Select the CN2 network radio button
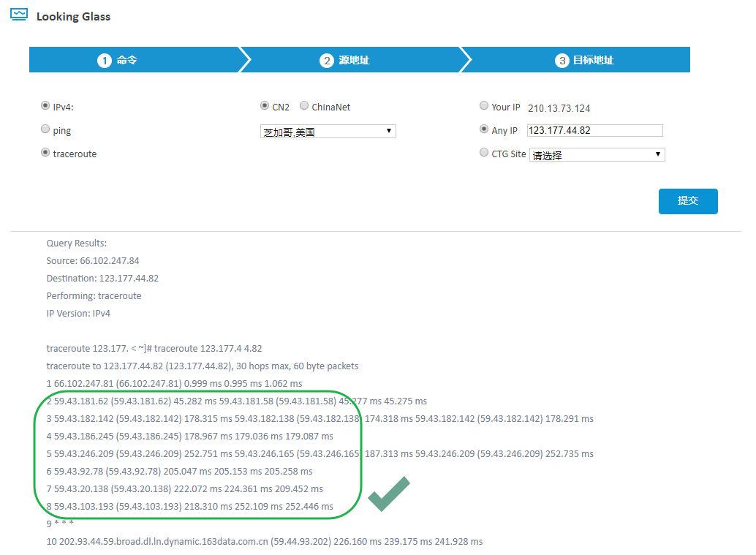 (265, 106)
